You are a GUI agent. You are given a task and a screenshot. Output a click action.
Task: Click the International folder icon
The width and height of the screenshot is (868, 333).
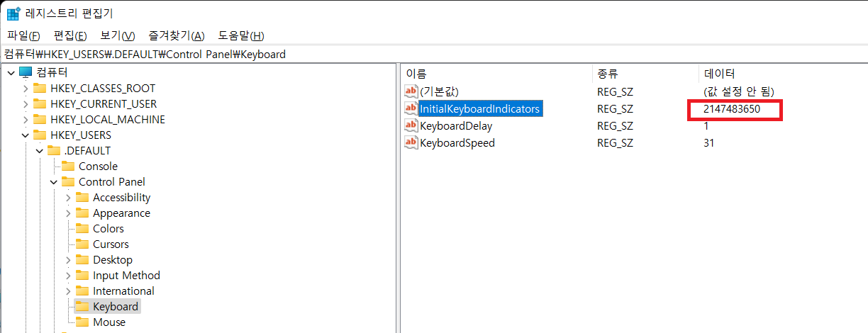[x=82, y=290]
